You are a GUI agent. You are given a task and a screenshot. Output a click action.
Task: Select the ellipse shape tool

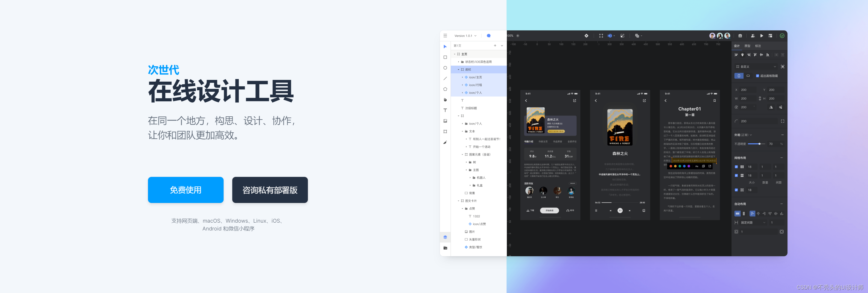point(445,68)
